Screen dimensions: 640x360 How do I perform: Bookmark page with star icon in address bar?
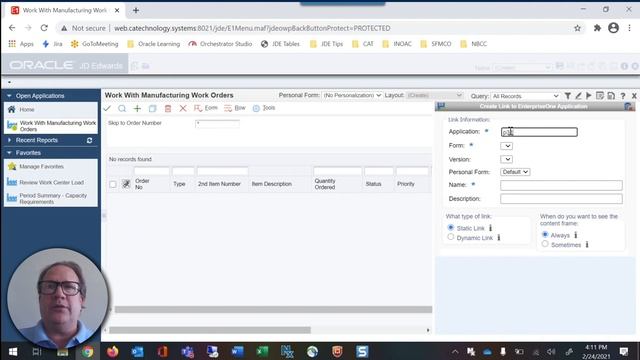pyautogui.click(x=577, y=28)
